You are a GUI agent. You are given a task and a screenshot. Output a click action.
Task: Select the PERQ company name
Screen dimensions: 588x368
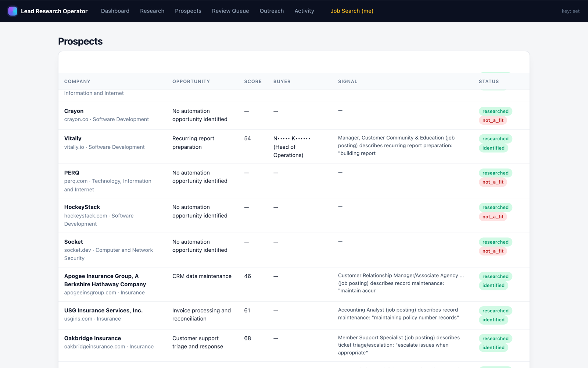(x=72, y=173)
